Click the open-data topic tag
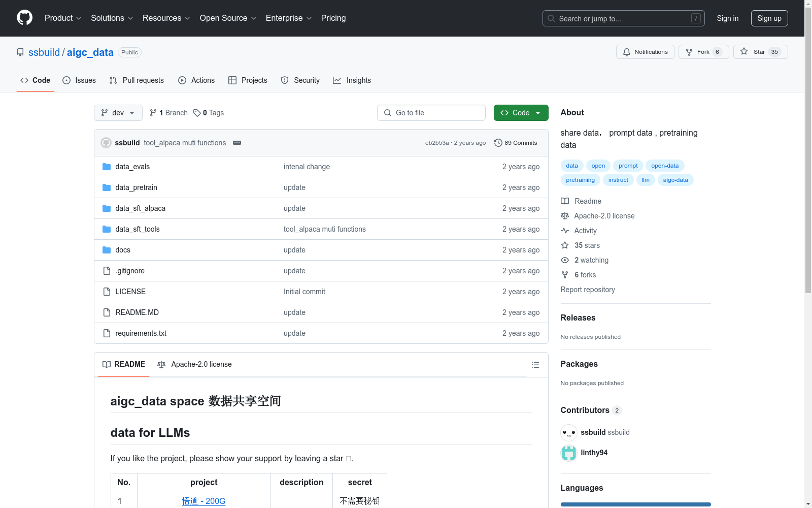 pyautogui.click(x=665, y=166)
